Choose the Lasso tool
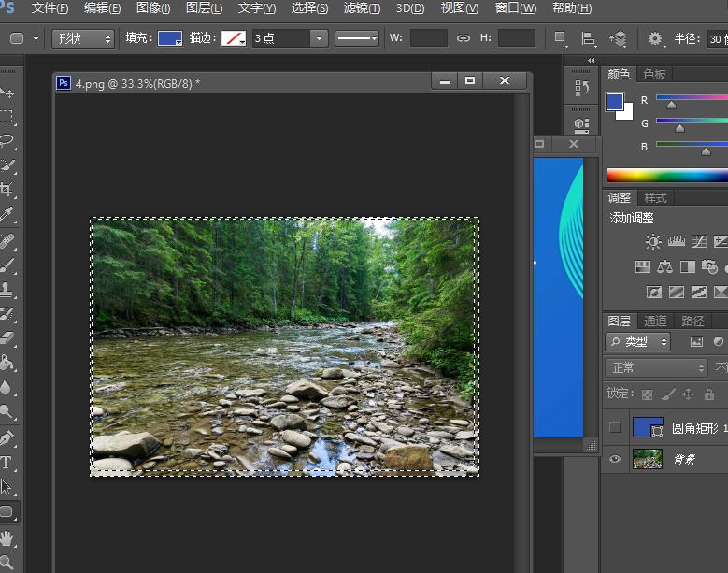Viewport: 728px width, 573px height. [x=7, y=141]
